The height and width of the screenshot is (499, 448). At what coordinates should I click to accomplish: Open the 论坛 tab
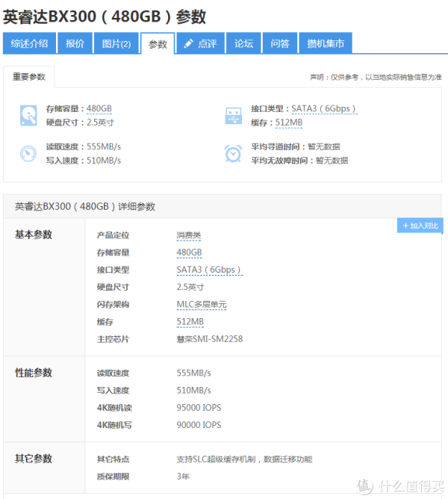pos(243,43)
